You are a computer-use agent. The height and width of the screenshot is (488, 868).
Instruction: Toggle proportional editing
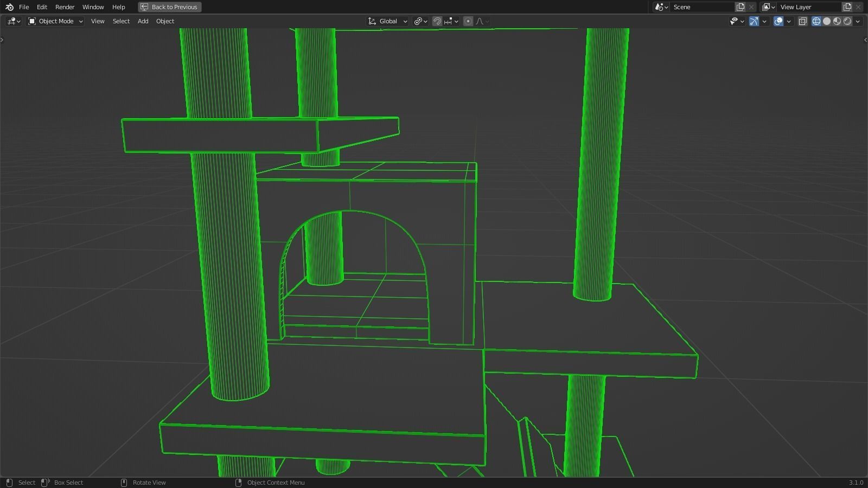click(x=468, y=21)
